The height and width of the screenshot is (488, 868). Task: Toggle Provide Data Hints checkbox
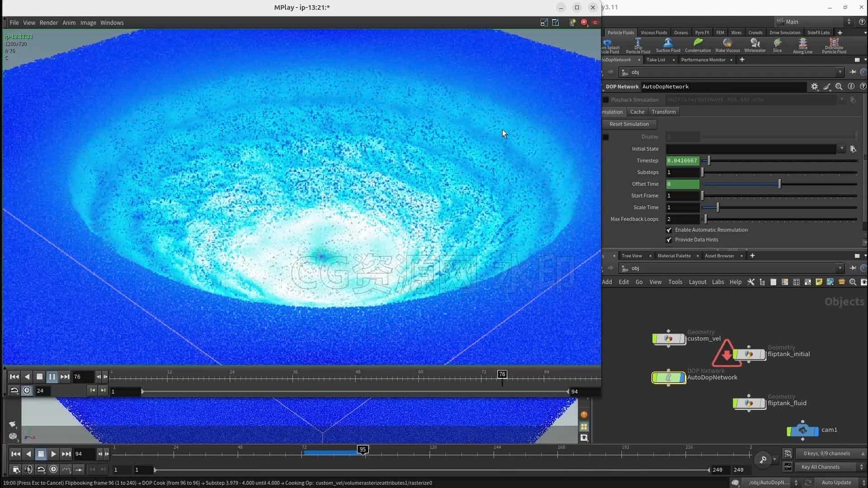coord(669,240)
